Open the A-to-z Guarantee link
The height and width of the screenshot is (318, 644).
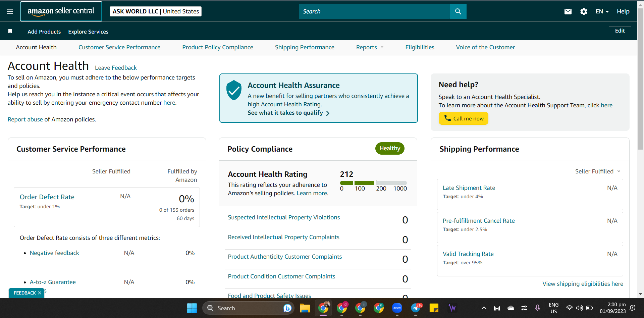[53, 282]
